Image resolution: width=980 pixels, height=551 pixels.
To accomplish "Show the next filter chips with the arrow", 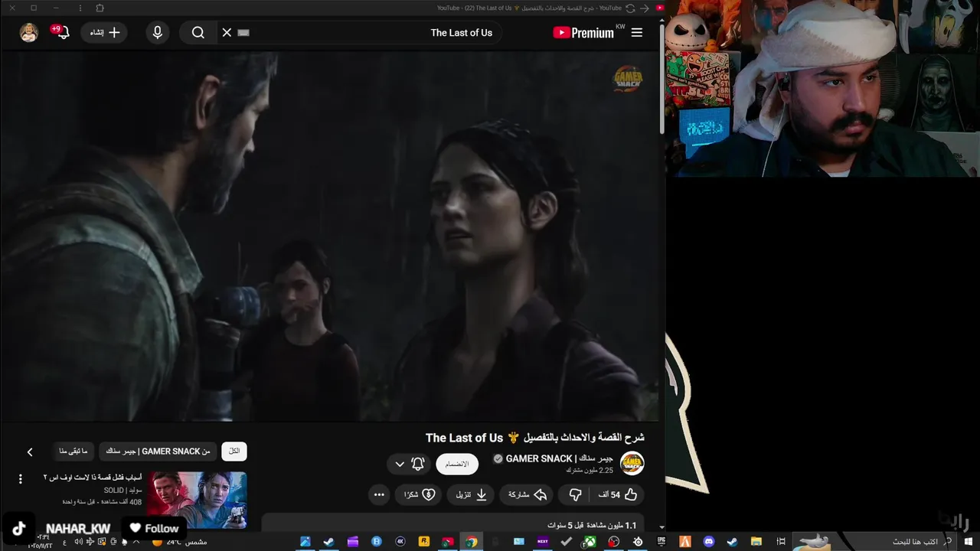I will tap(30, 452).
